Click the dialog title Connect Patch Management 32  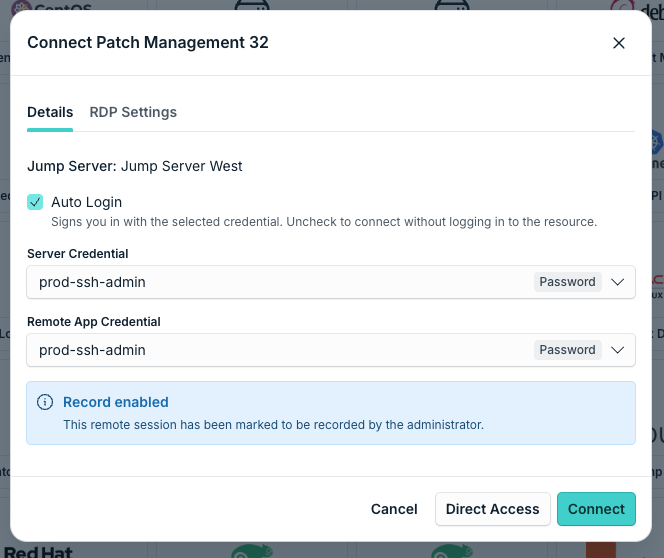pyautogui.click(x=148, y=42)
